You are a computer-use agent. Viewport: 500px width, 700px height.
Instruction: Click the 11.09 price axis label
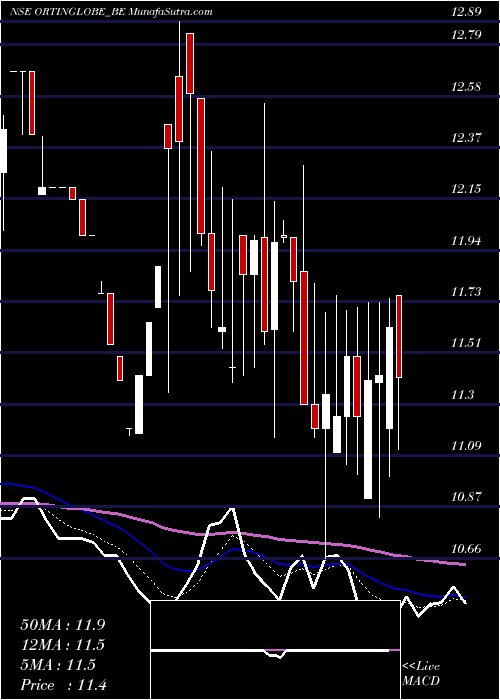(x=466, y=446)
